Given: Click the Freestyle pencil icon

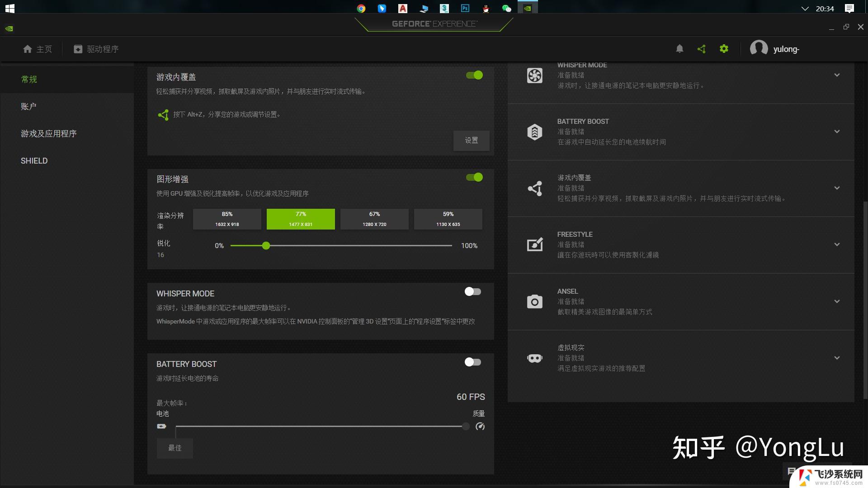Looking at the screenshot, I should click(535, 244).
